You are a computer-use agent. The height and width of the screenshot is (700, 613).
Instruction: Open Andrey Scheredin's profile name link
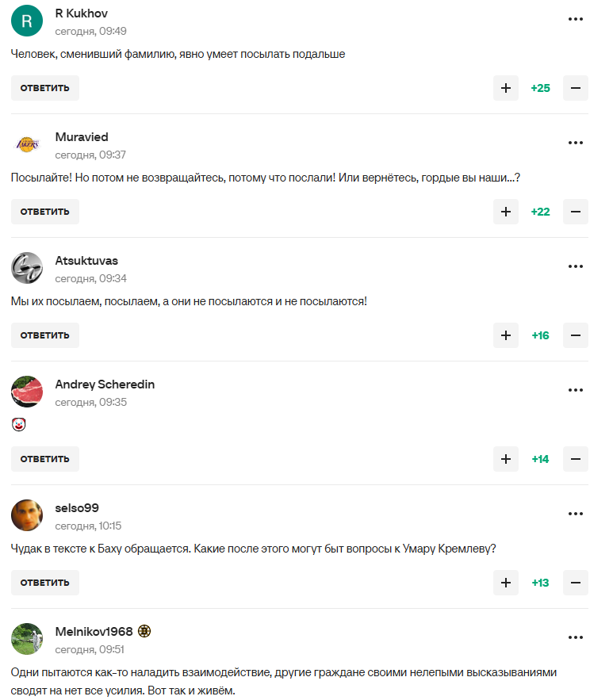(105, 384)
